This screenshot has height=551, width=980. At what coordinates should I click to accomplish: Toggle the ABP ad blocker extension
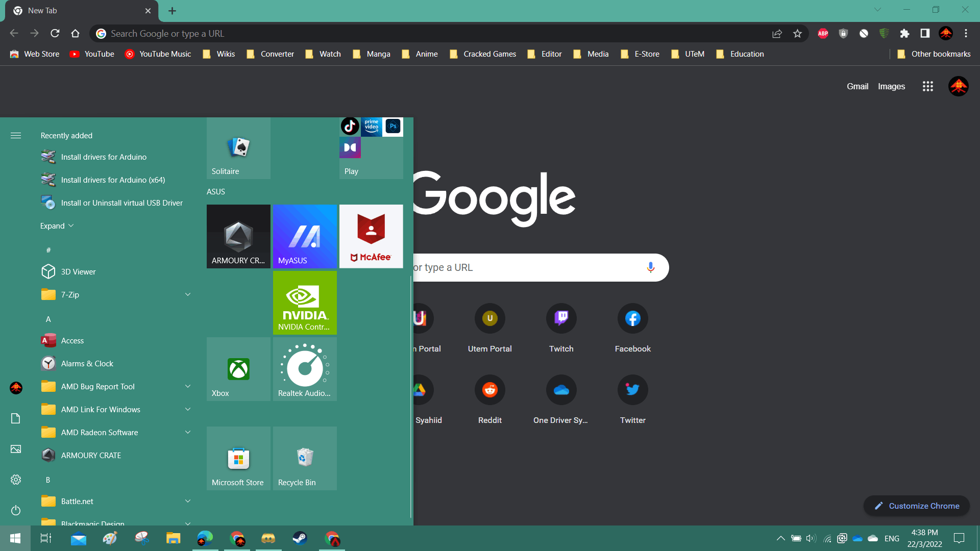click(x=822, y=34)
